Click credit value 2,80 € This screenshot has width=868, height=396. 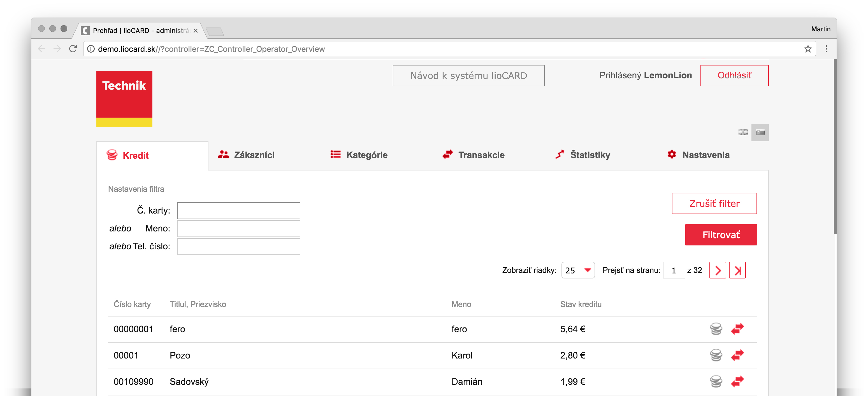pos(572,355)
